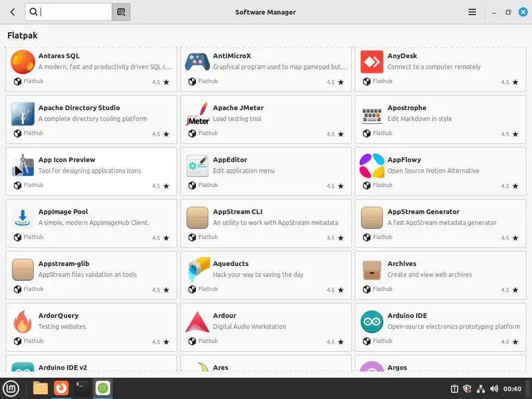This screenshot has width=532, height=399.
Task: Click the AppStream Generator title
Action: [x=423, y=211]
